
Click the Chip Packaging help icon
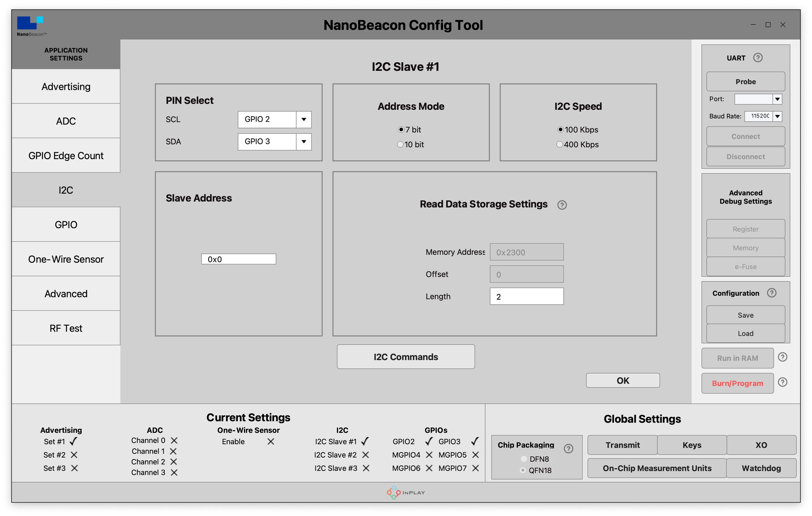point(568,448)
